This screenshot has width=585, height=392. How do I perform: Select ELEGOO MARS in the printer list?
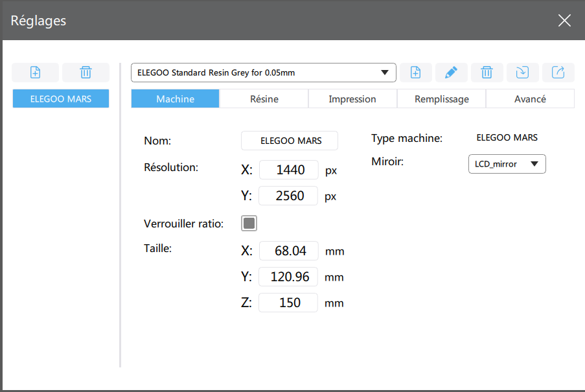point(61,99)
